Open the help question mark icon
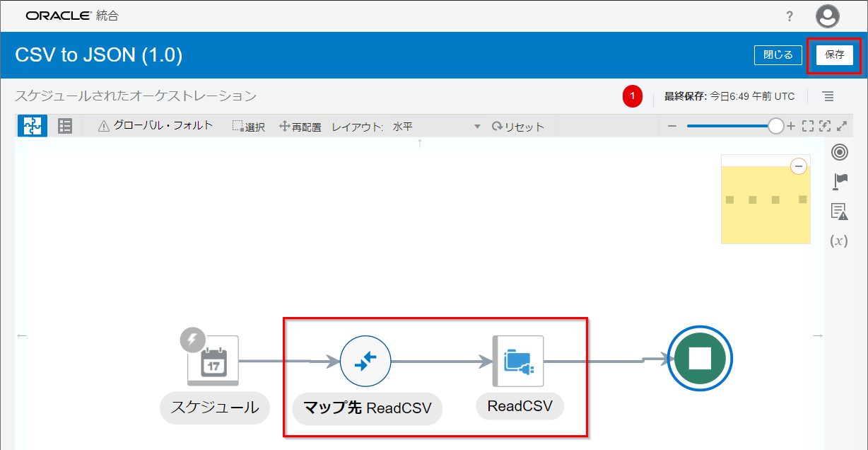 [790, 16]
